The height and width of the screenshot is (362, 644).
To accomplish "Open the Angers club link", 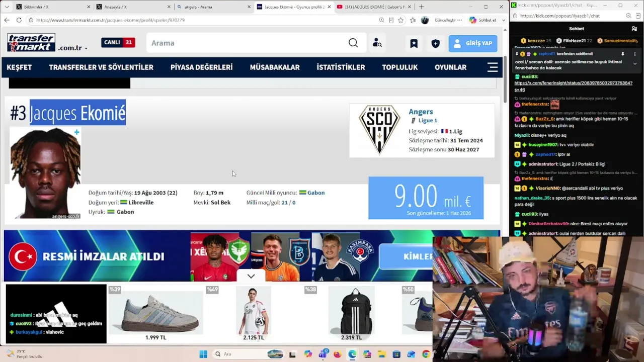I will (421, 112).
